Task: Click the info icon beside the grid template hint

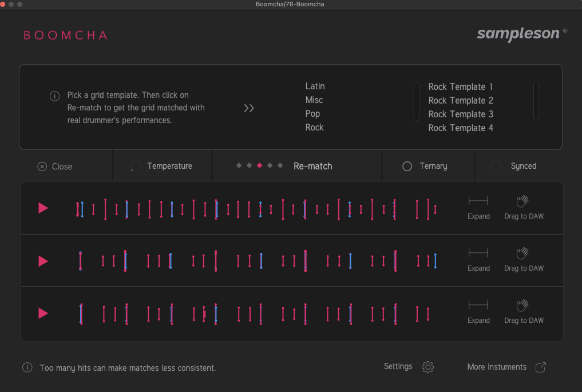Action: pos(55,96)
